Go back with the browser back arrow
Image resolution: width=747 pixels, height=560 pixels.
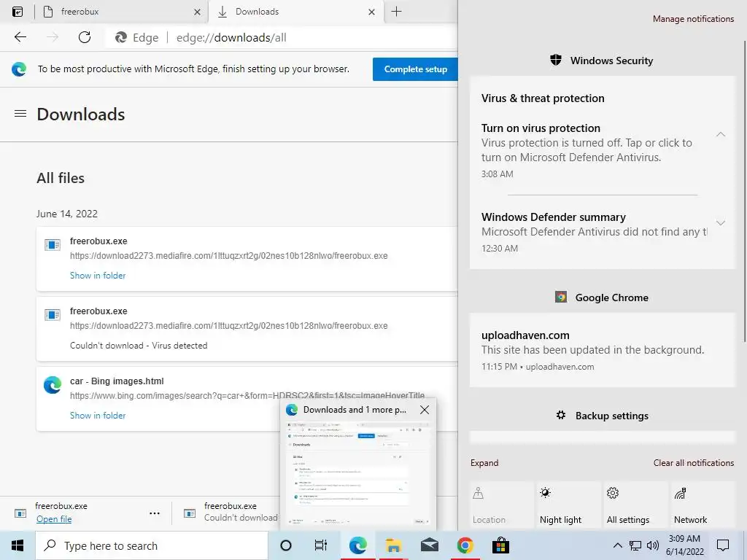tap(20, 37)
